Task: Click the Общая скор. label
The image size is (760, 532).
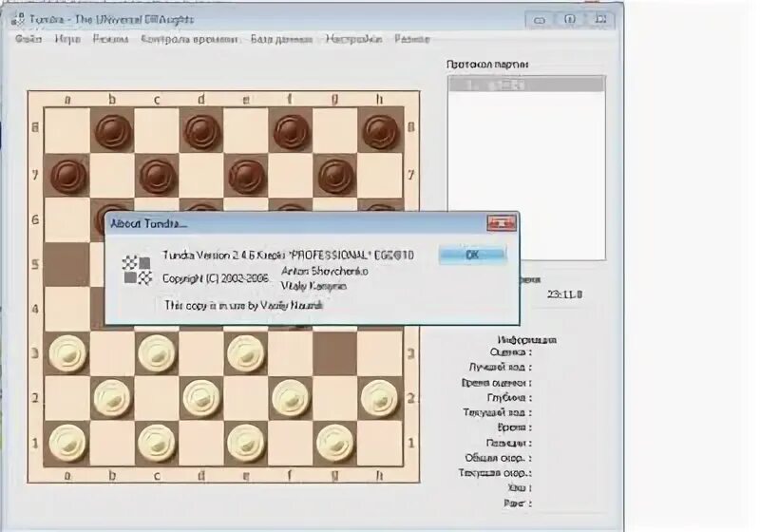Action: point(498,458)
